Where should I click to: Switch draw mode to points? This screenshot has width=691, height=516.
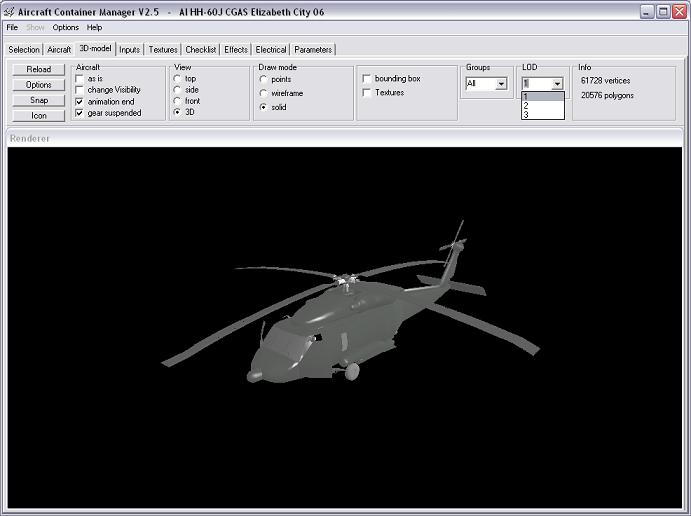click(264, 79)
